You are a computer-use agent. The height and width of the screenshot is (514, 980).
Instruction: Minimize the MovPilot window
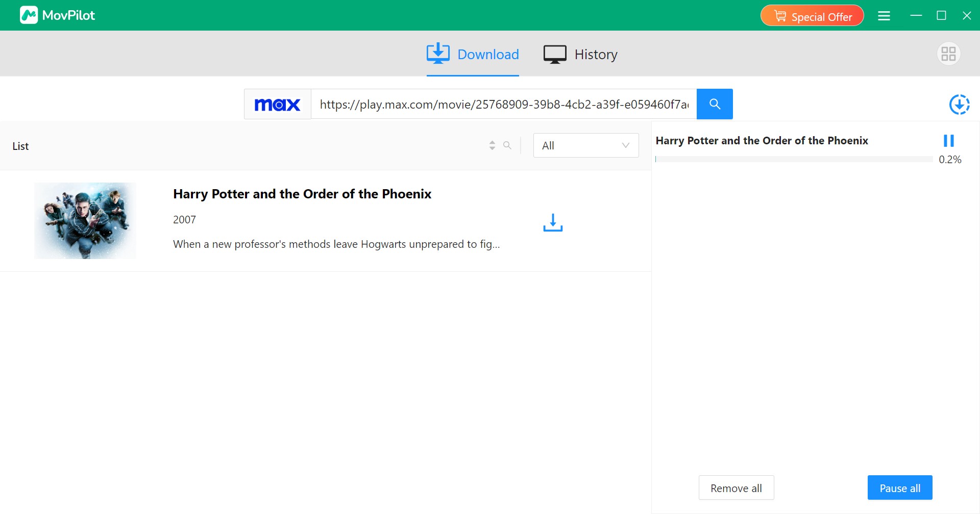916,16
